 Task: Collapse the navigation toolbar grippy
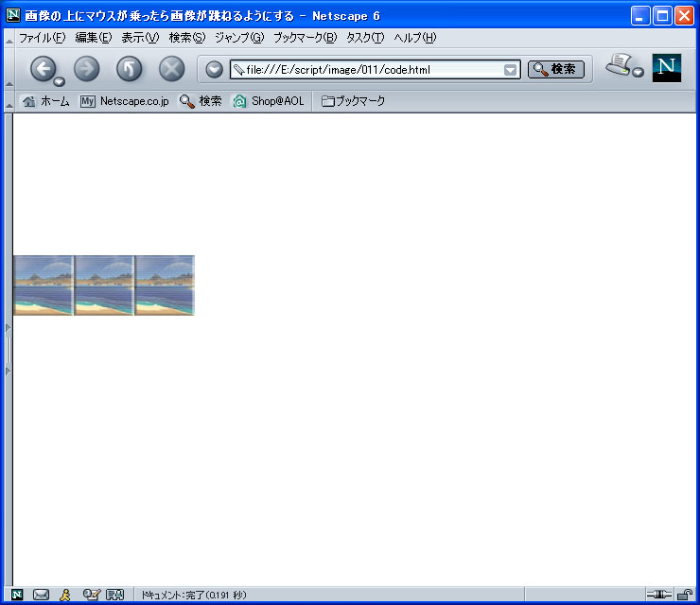[x=9, y=68]
